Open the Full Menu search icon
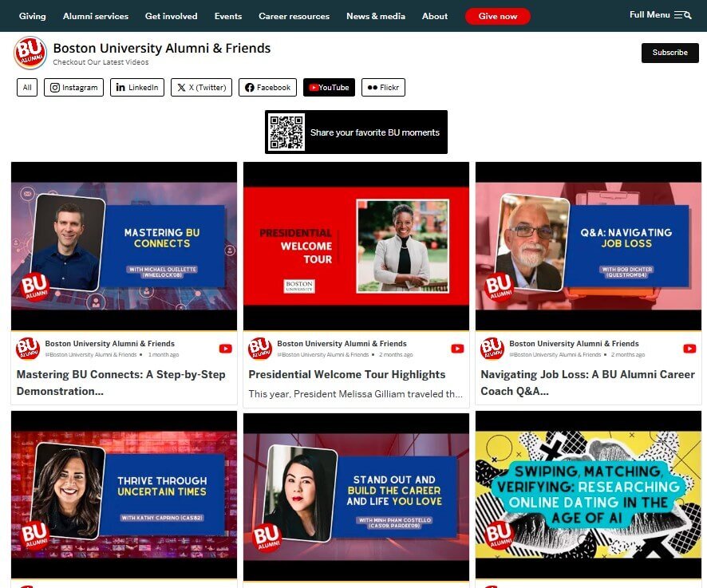Viewport: 707px width, 588px height. [683, 15]
